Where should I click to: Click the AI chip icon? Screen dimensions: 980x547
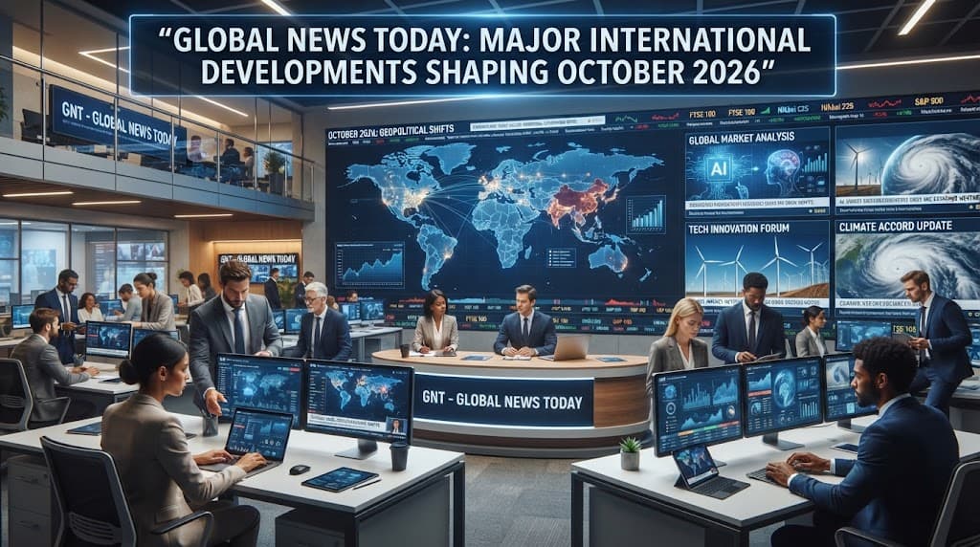click(718, 167)
